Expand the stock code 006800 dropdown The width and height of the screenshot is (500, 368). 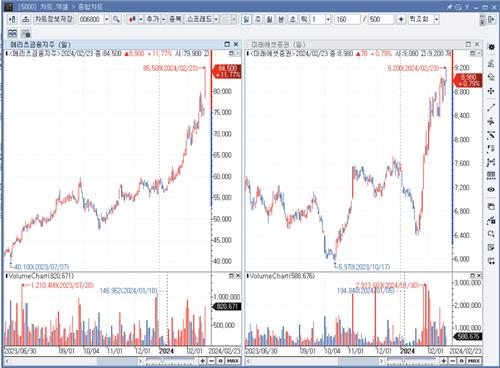[107, 19]
